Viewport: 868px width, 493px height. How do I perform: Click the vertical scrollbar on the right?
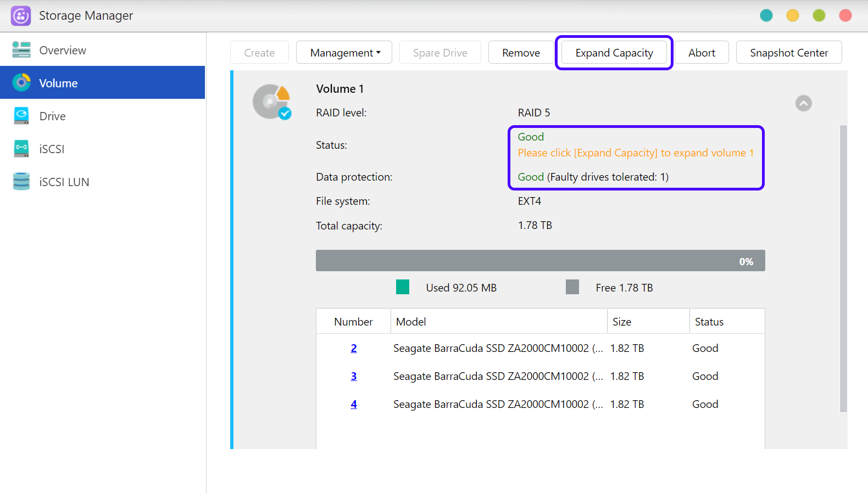(x=843, y=268)
